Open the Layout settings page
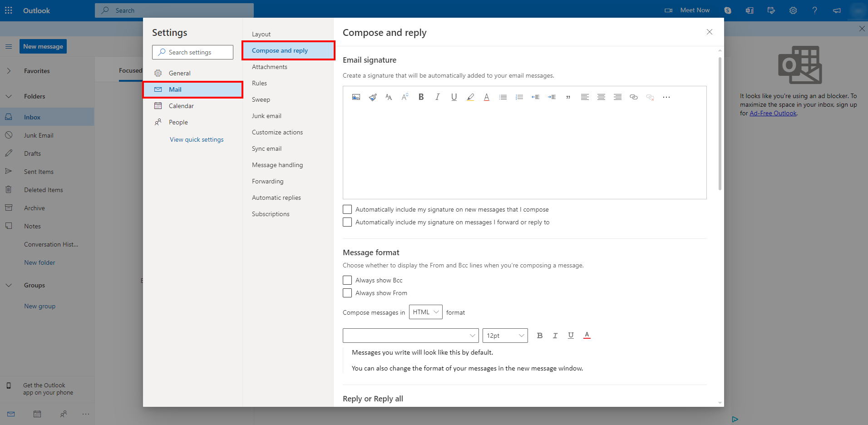Viewport: 868px width, 425px height. click(x=261, y=34)
